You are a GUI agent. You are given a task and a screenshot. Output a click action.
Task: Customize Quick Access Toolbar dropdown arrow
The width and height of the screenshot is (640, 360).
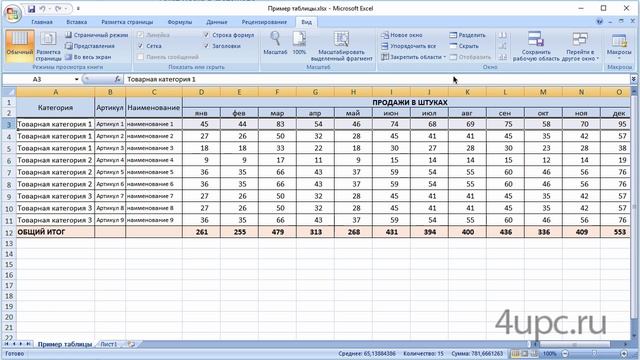pyautogui.click(x=78, y=9)
